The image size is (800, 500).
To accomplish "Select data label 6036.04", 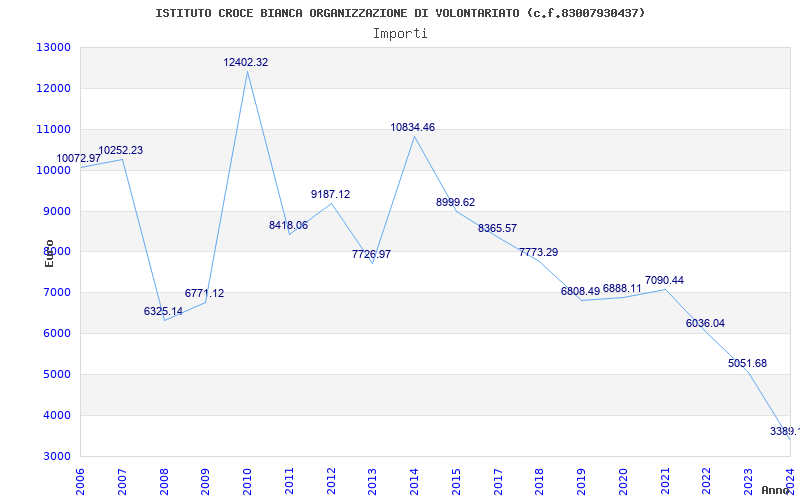I will click(x=705, y=323).
